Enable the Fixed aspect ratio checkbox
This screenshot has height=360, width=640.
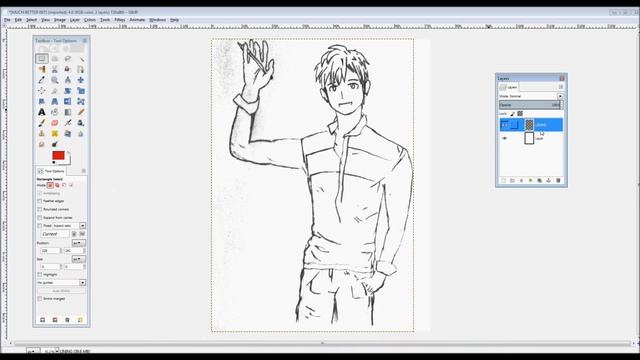coord(40,226)
